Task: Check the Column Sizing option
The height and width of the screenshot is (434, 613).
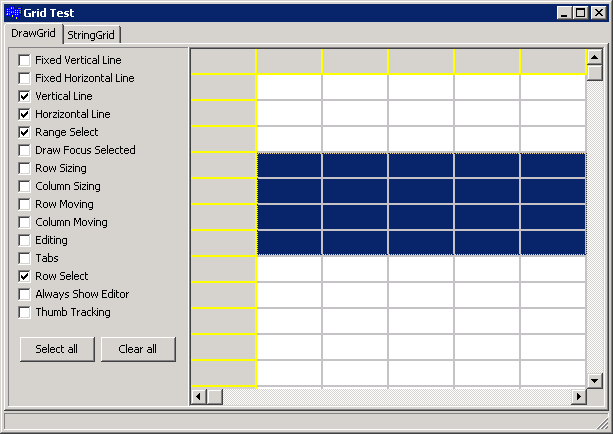Action: coord(24,186)
